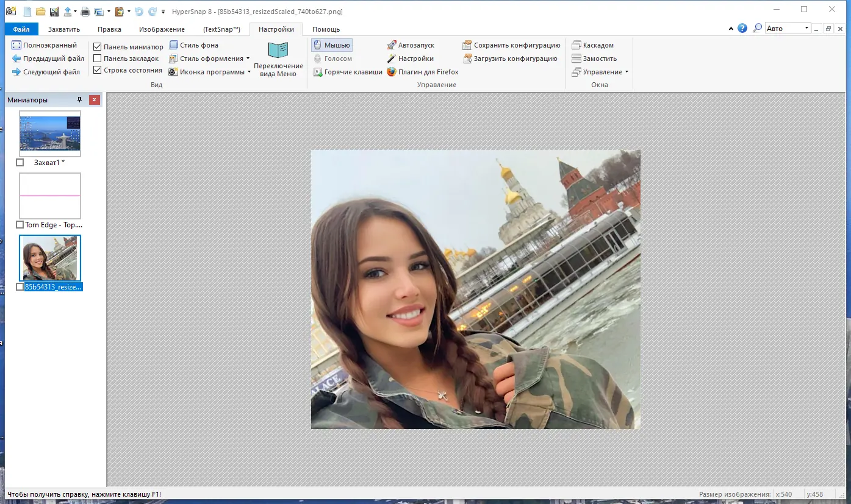851x504 pixels.
Task: Print the image via the printer icon
Action: pos(85,11)
